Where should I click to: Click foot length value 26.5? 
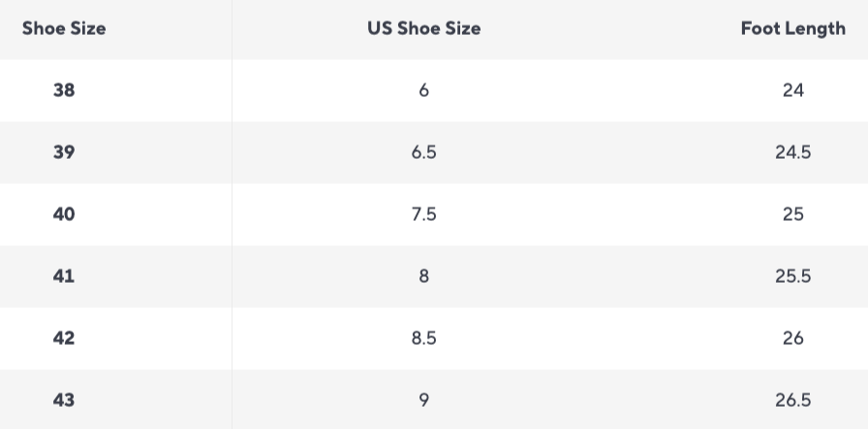[793, 400]
